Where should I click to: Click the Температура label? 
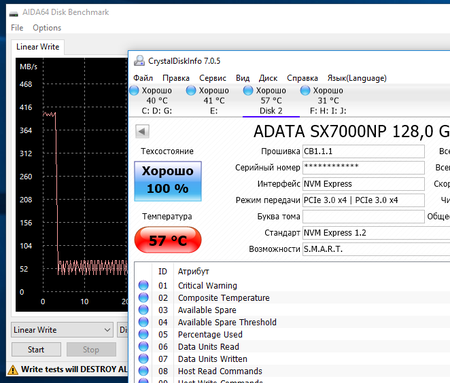coord(167,217)
